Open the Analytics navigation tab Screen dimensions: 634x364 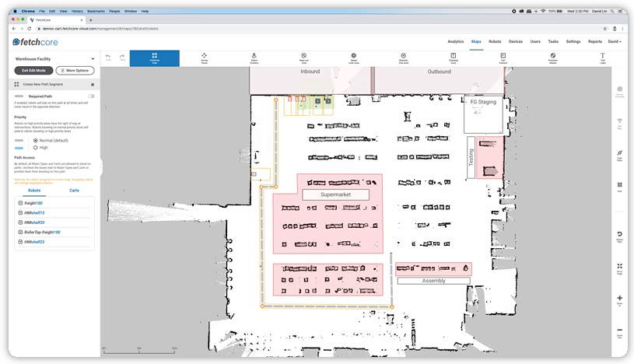[456, 41]
